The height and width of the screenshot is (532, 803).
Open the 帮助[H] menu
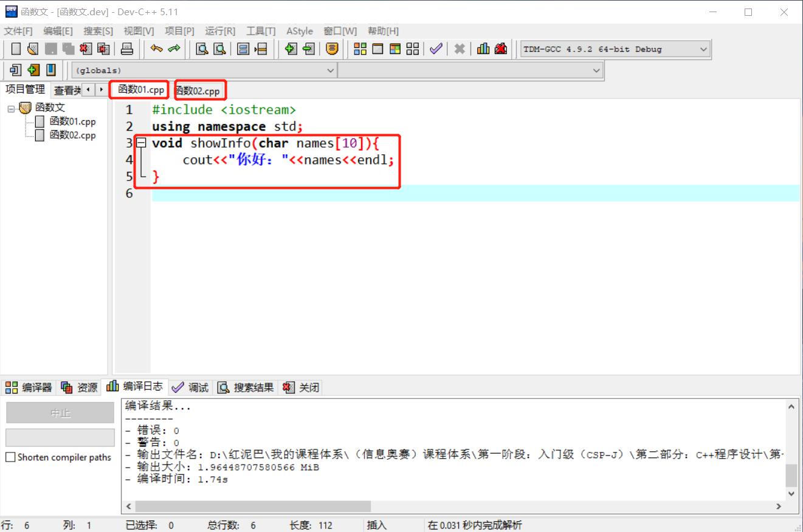point(383,31)
